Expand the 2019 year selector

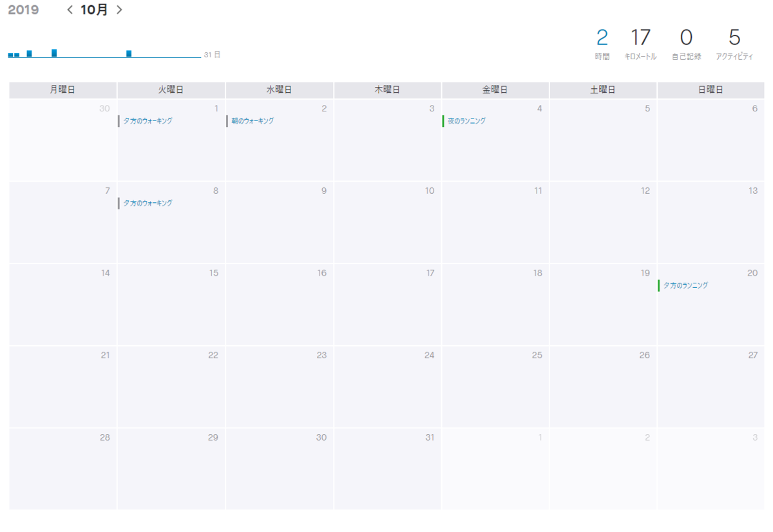23,10
